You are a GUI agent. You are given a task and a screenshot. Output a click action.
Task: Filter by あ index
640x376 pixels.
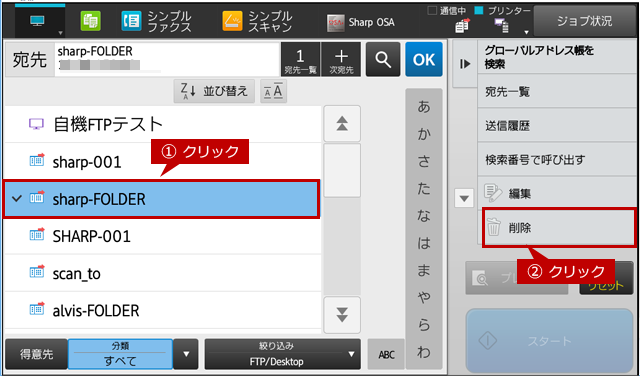click(x=424, y=107)
